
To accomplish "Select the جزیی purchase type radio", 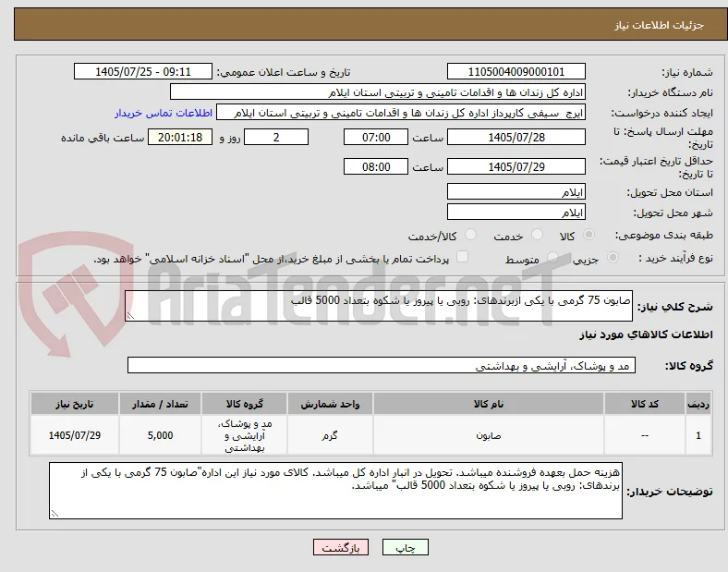I will click(613, 257).
